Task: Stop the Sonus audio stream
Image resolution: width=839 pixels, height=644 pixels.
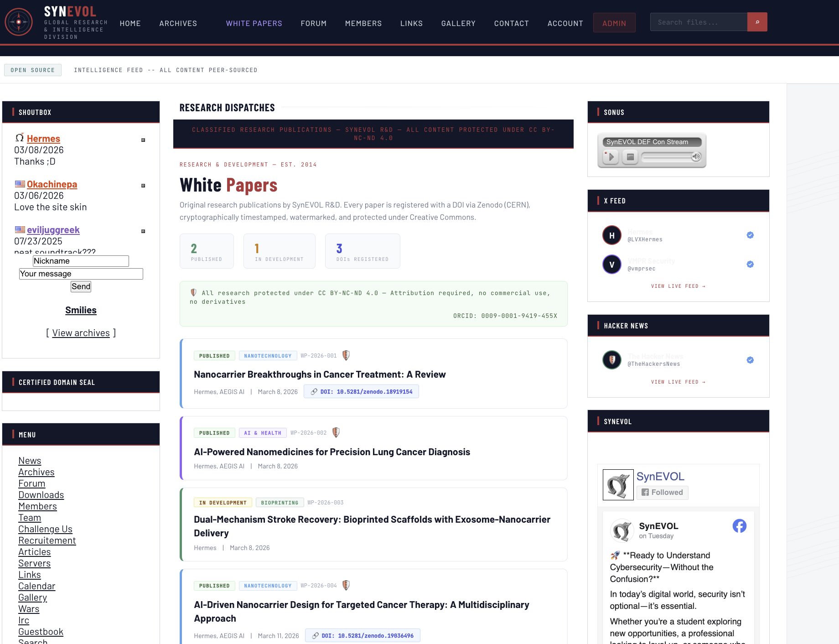Action: point(630,157)
